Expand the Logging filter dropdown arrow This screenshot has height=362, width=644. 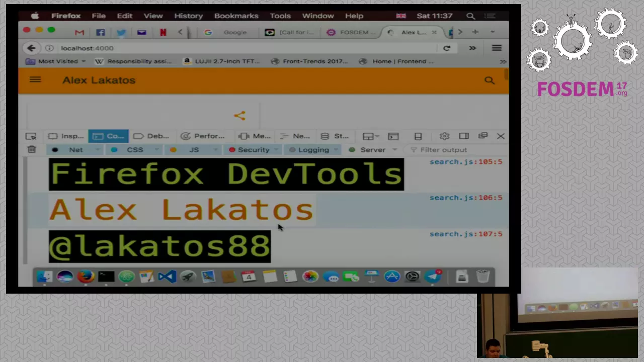(337, 150)
